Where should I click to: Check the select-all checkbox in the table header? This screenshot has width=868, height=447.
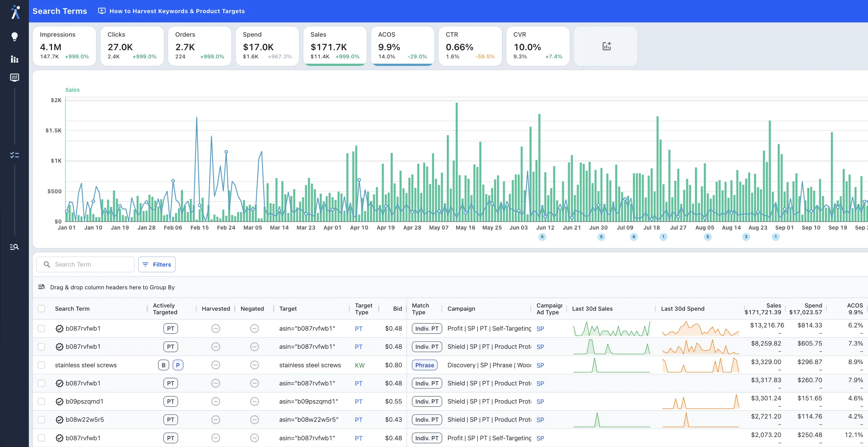pyautogui.click(x=41, y=309)
